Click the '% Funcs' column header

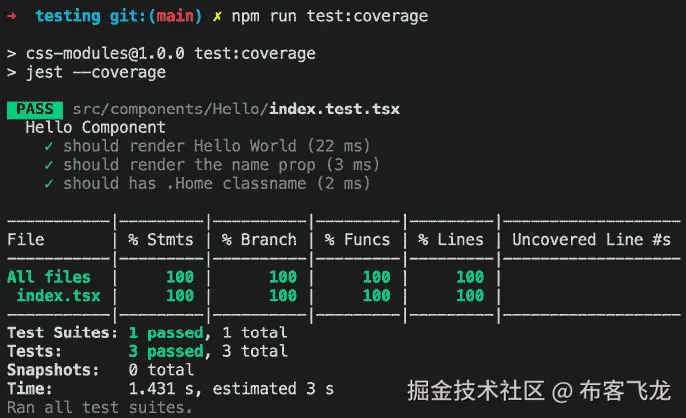357,239
